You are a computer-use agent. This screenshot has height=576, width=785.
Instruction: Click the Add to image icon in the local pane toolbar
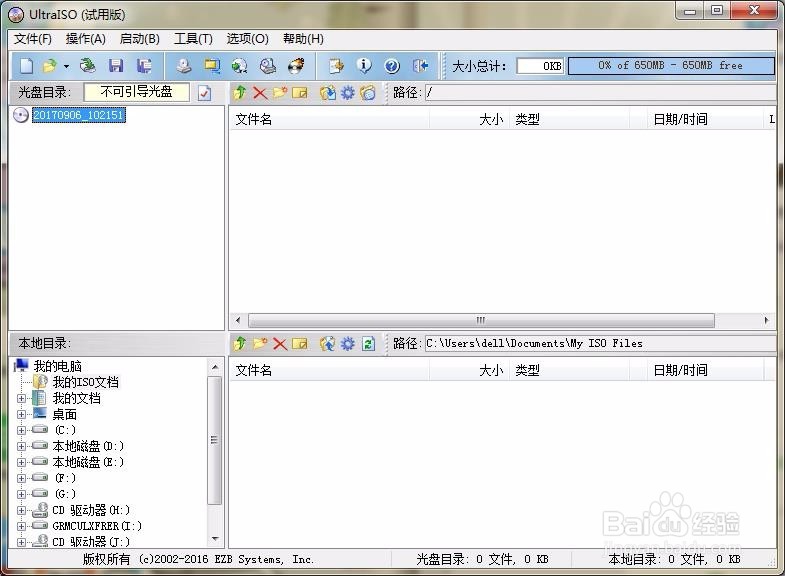point(327,344)
